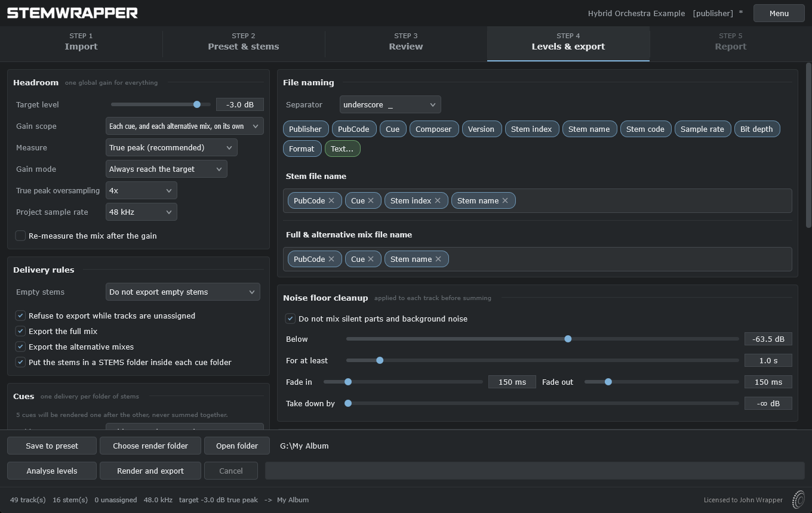Remove Cue chip from mix file name
This screenshot has width=812, height=513.
pyautogui.click(x=371, y=259)
